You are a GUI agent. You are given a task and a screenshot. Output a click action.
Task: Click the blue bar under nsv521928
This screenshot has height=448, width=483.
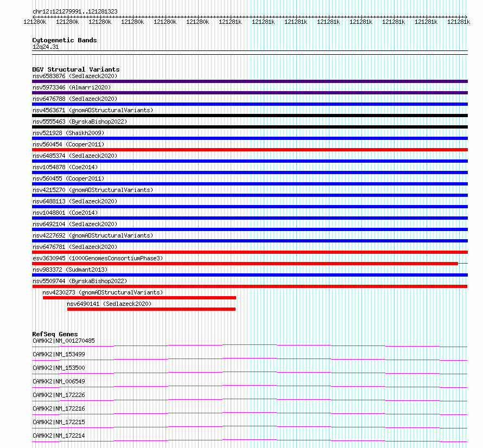pos(250,138)
